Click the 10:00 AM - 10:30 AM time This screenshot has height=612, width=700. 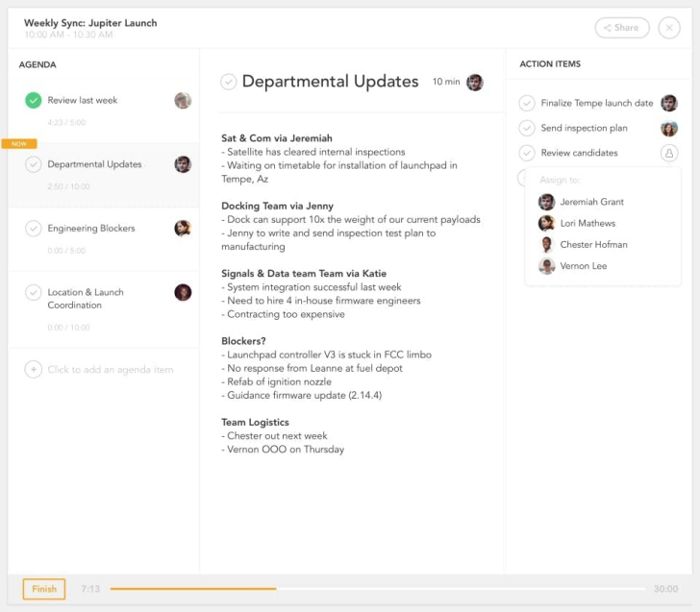(68, 35)
